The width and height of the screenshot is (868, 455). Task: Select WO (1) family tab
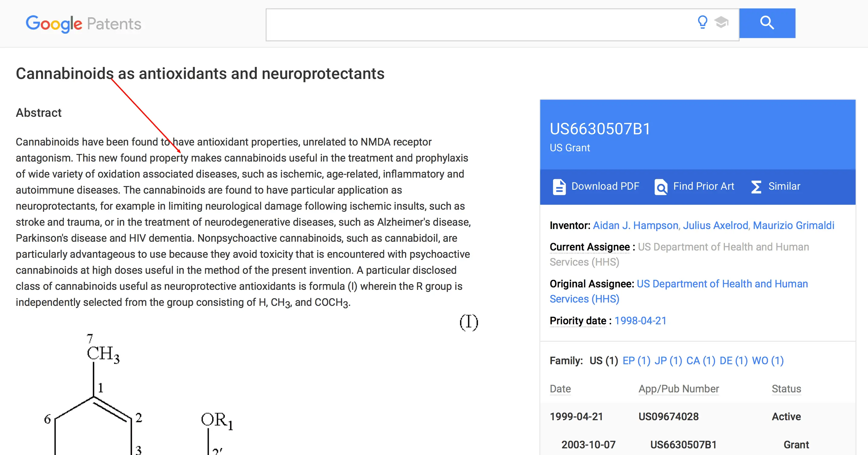click(x=768, y=361)
